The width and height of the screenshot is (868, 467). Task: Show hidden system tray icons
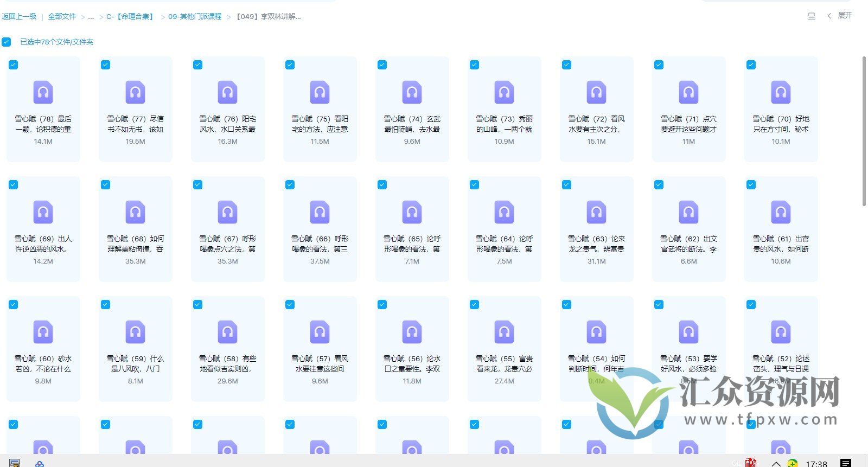point(776,464)
